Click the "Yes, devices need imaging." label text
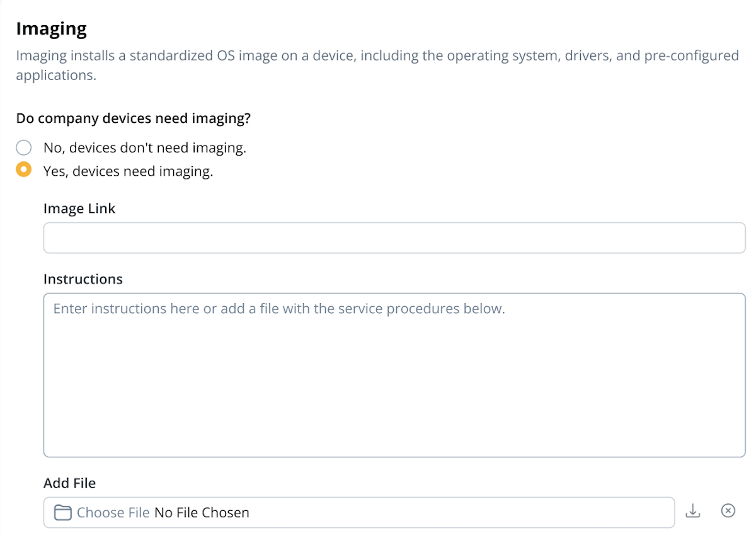The height and width of the screenshot is (538, 756). point(128,171)
